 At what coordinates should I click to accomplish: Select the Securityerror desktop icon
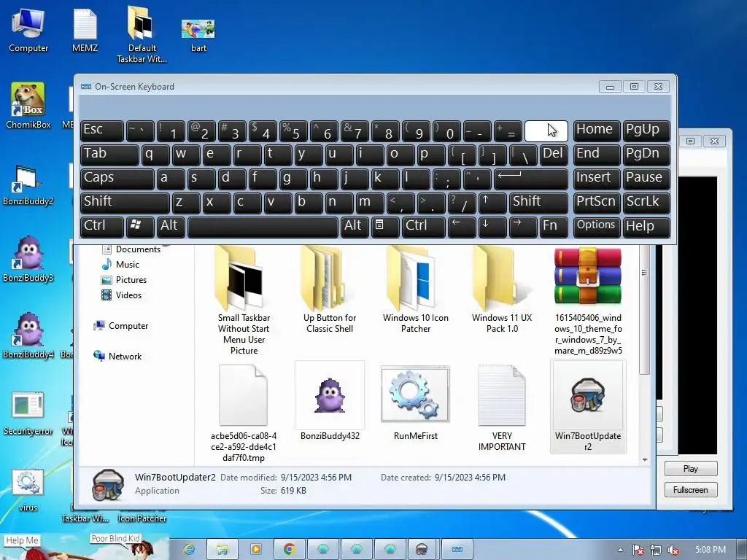(x=28, y=413)
